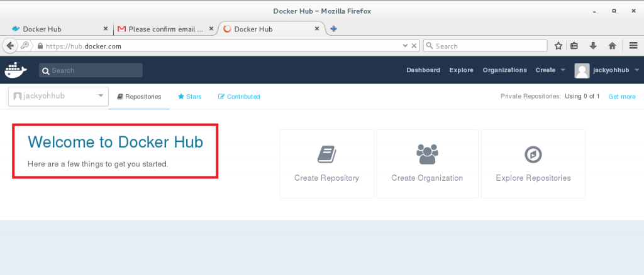Open the Firefox downloads arrow
Screen dimensions: 644x275
(593, 46)
